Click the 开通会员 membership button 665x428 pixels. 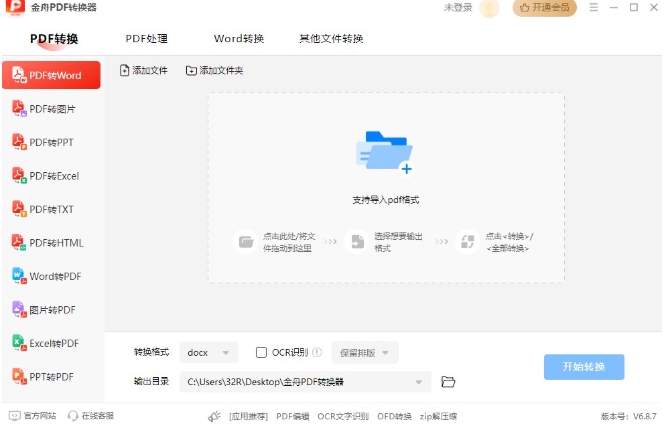545,8
